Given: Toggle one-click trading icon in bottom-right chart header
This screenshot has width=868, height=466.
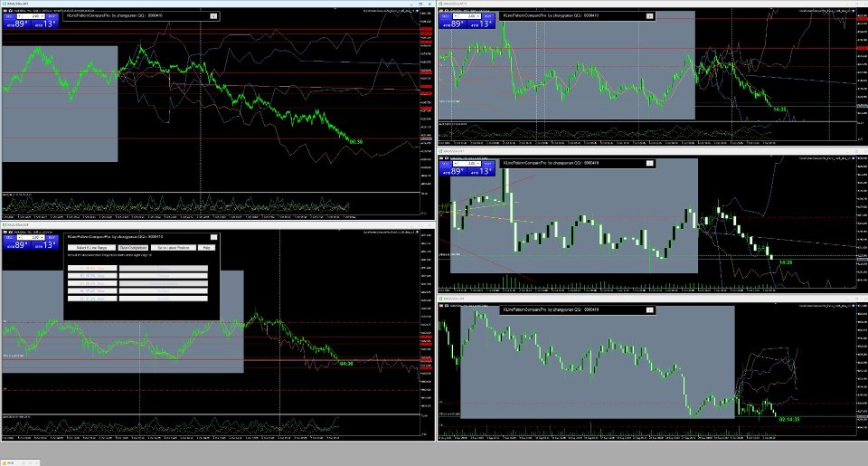Looking at the screenshot, I should coord(441,305).
